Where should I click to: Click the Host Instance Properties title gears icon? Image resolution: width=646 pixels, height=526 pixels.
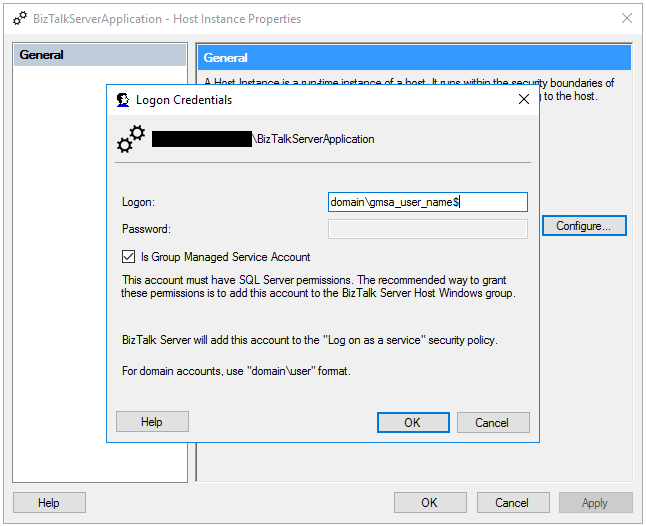click(20, 19)
